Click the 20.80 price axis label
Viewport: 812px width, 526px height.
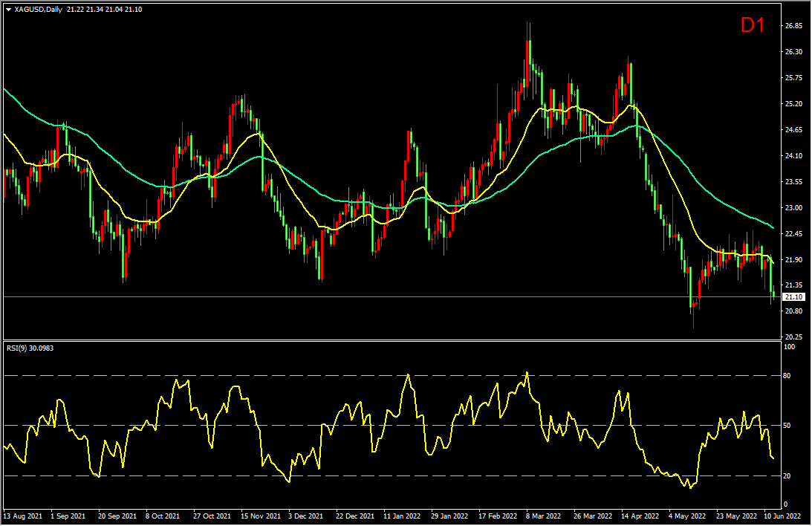(794, 311)
